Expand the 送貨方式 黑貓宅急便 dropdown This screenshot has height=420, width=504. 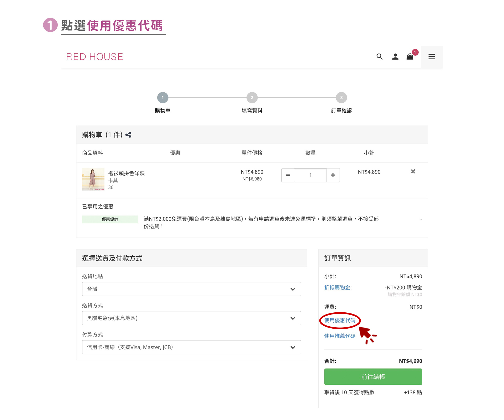click(191, 318)
